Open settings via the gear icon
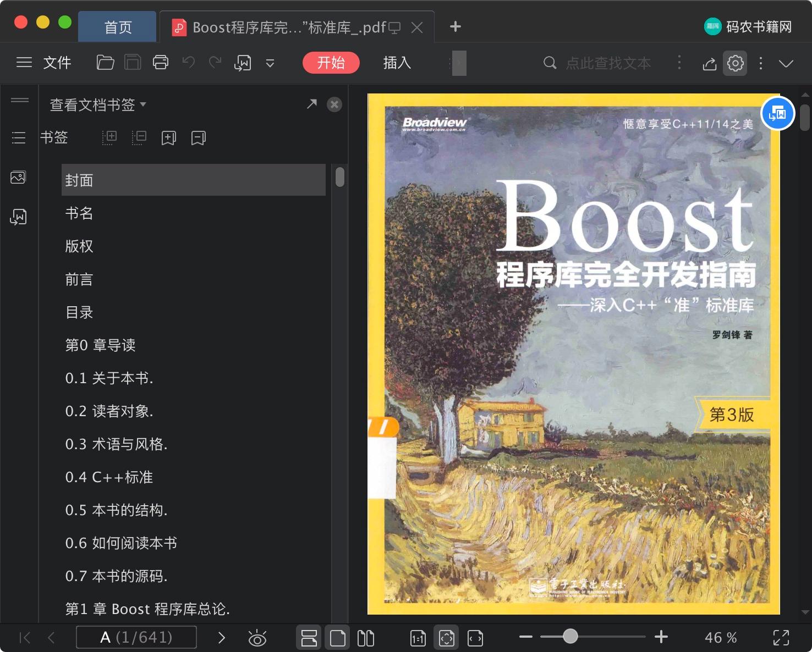The image size is (812, 652). (736, 63)
